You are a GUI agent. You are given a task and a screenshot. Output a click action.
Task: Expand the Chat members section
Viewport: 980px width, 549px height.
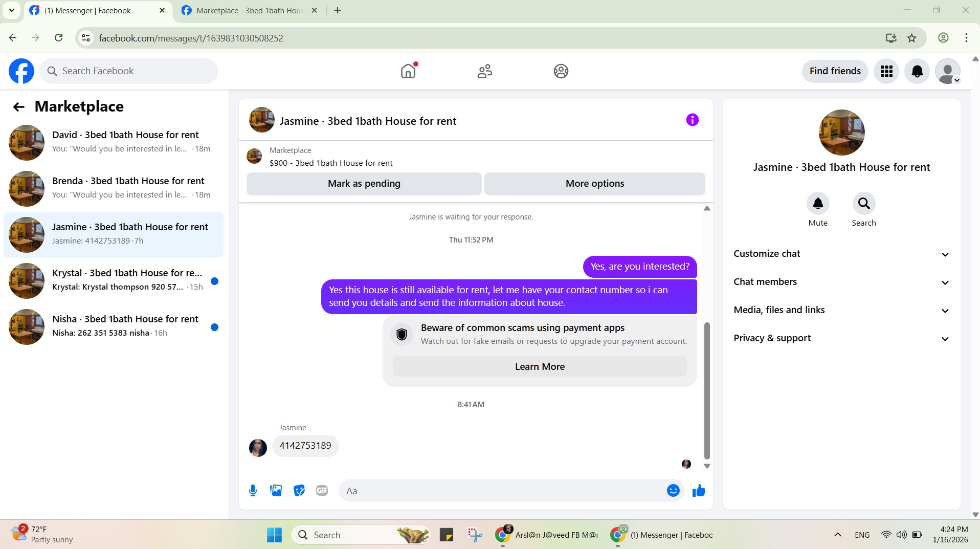tap(841, 282)
